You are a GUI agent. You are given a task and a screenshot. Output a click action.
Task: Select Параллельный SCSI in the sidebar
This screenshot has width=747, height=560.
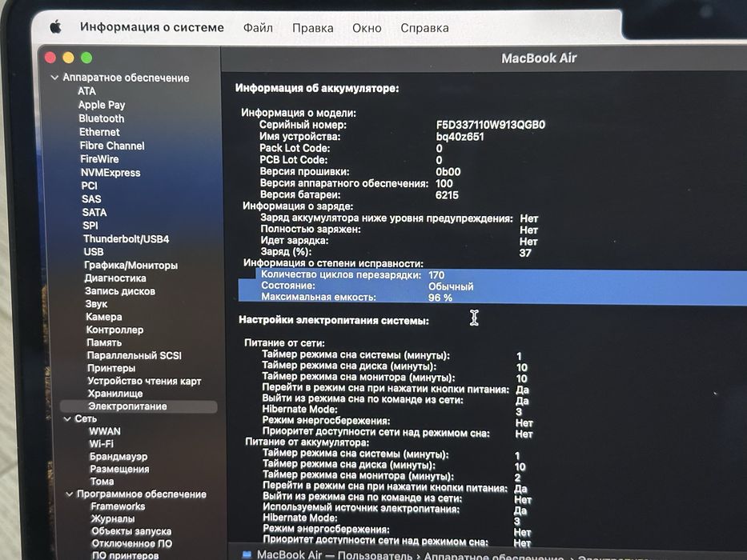click(x=135, y=355)
